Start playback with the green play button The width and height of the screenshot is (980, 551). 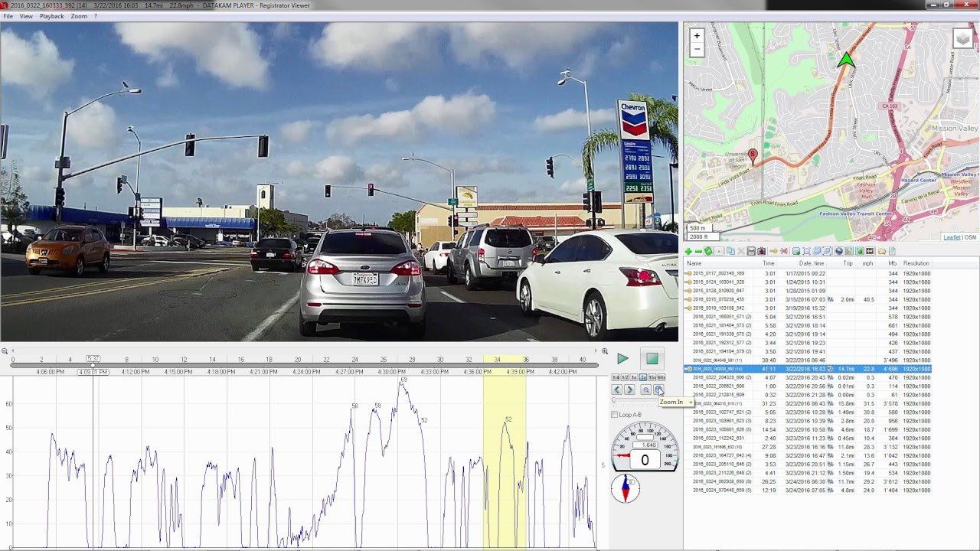pyautogui.click(x=623, y=359)
